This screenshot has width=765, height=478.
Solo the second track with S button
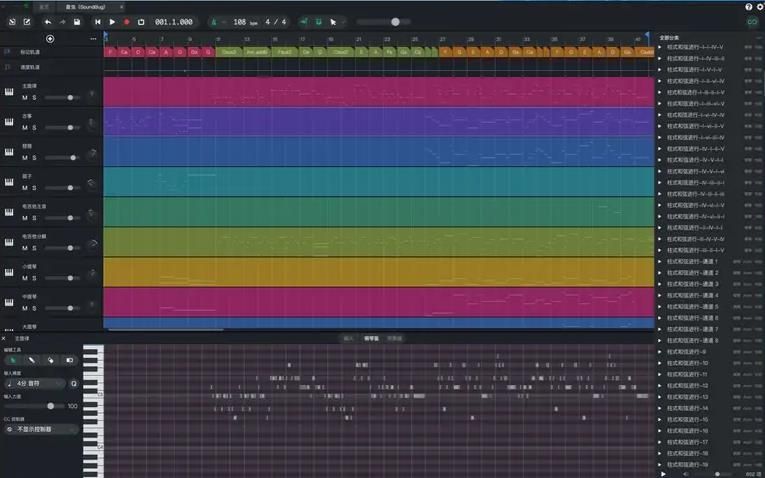click(34, 128)
